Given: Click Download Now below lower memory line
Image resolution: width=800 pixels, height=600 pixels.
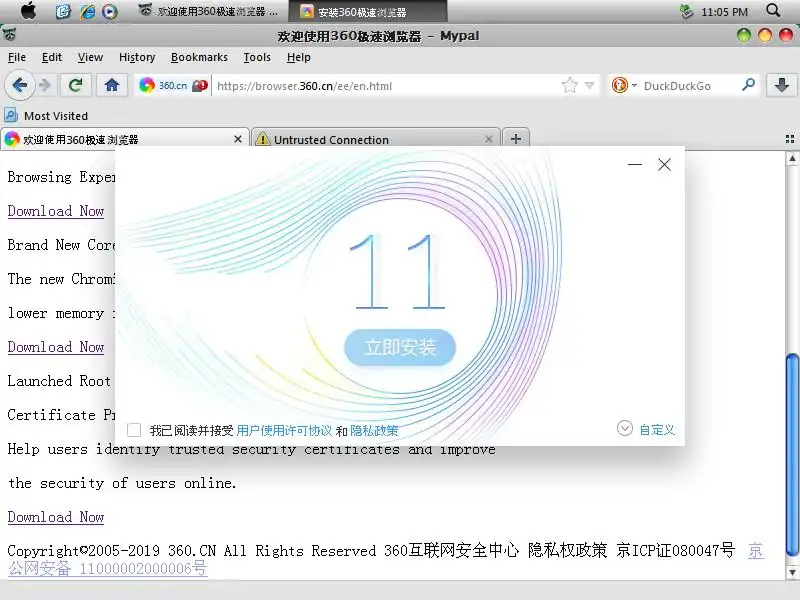Looking at the screenshot, I should (x=56, y=347).
